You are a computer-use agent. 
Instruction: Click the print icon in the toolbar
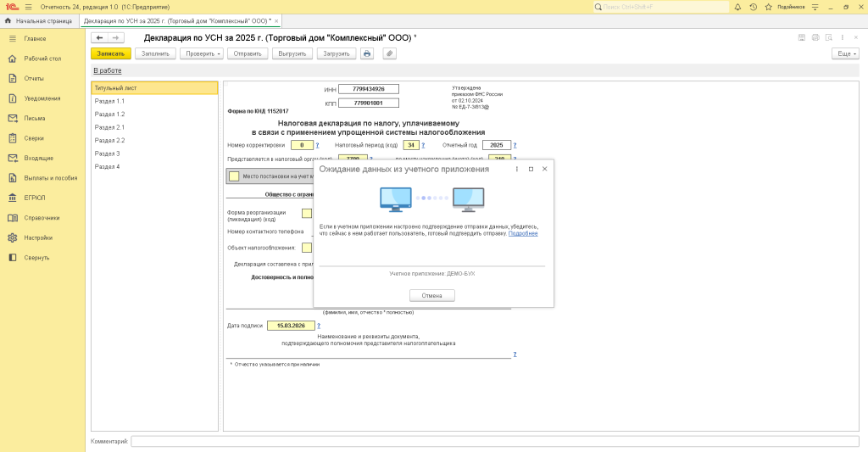(x=367, y=53)
